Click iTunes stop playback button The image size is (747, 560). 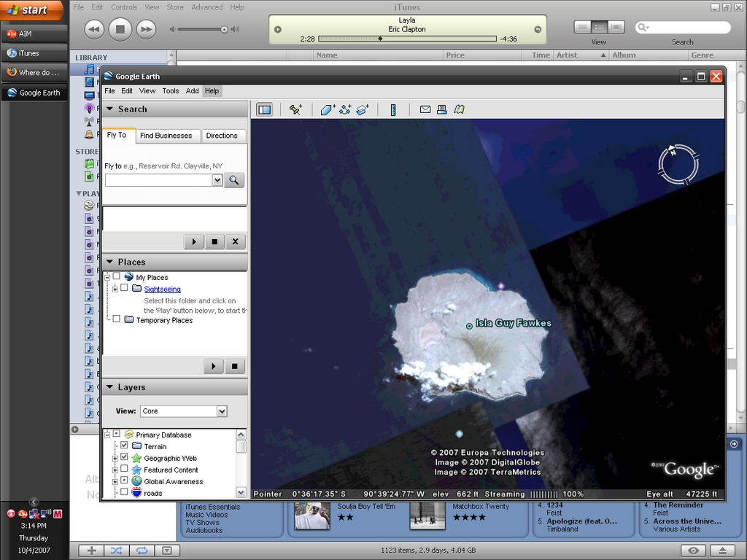[x=120, y=29]
